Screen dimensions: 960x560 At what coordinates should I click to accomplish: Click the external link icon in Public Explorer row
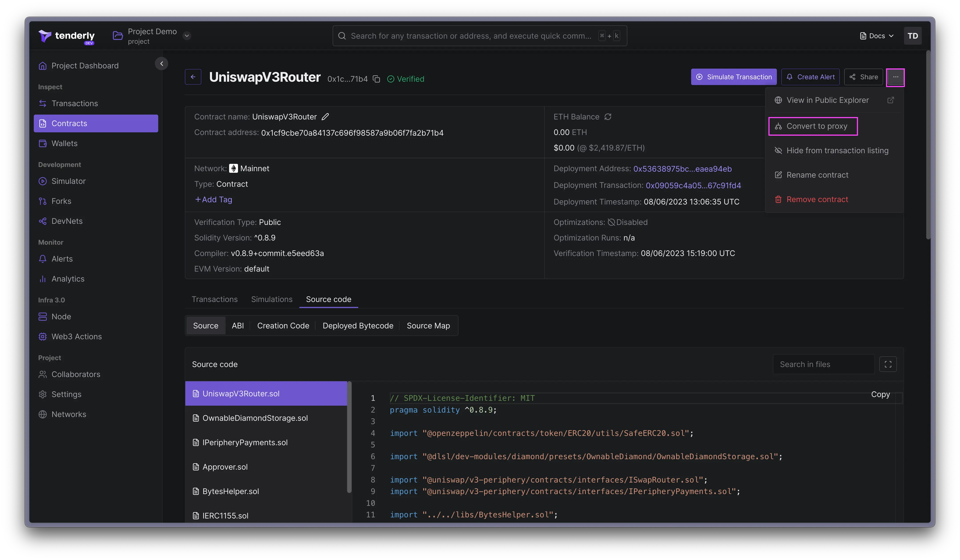pyautogui.click(x=890, y=100)
